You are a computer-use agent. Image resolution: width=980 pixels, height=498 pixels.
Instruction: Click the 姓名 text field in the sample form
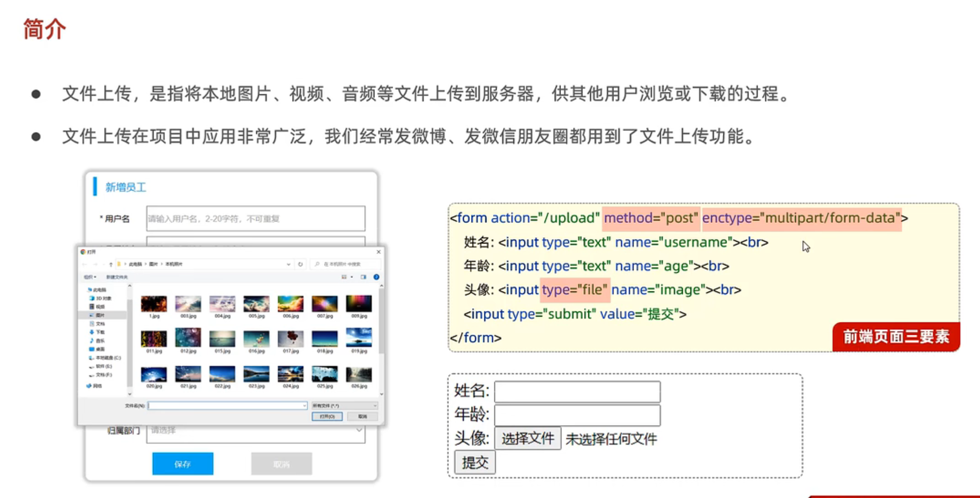point(577,391)
